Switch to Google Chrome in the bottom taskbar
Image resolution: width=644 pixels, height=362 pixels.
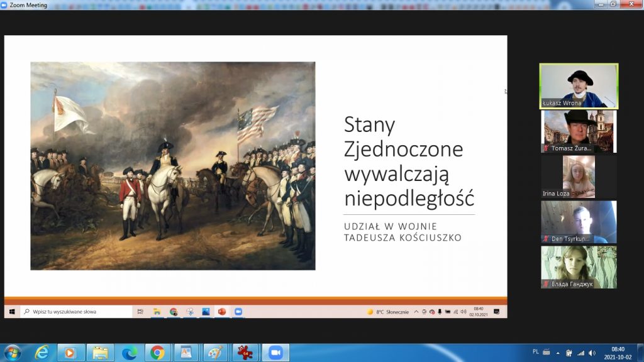[158, 353]
